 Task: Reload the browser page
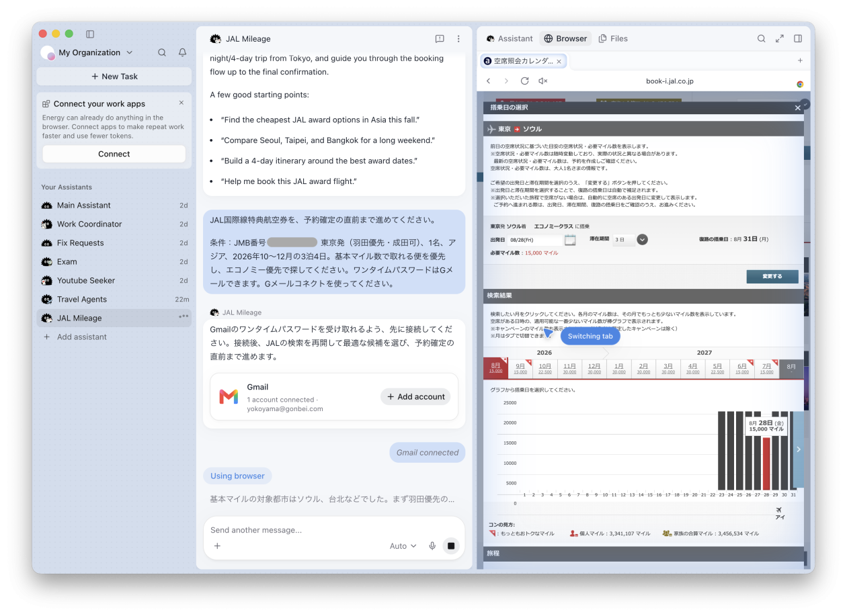pyautogui.click(x=524, y=81)
